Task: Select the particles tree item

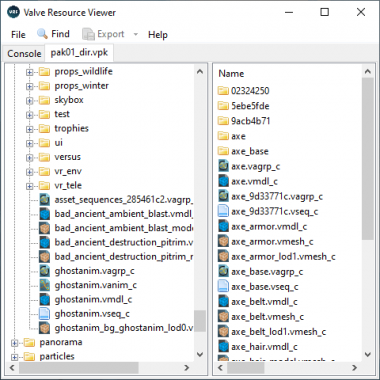Action: (57, 356)
